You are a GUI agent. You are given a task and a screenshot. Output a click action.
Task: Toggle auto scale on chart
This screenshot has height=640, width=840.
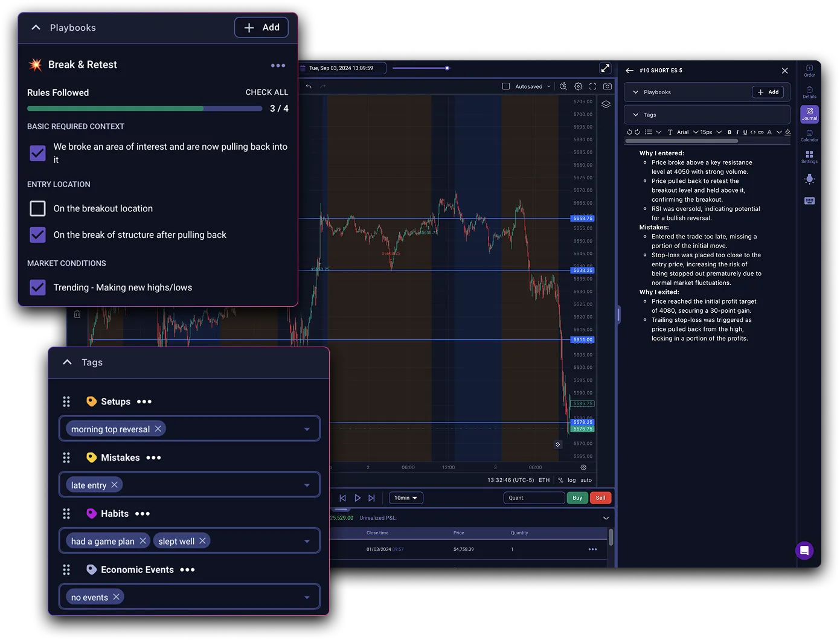(586, 481)
